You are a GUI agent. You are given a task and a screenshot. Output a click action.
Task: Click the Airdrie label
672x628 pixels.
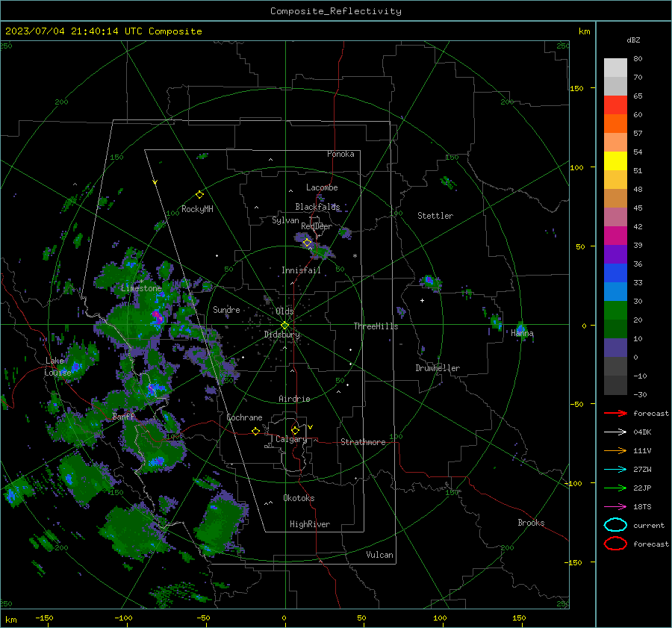pos(294,399)
